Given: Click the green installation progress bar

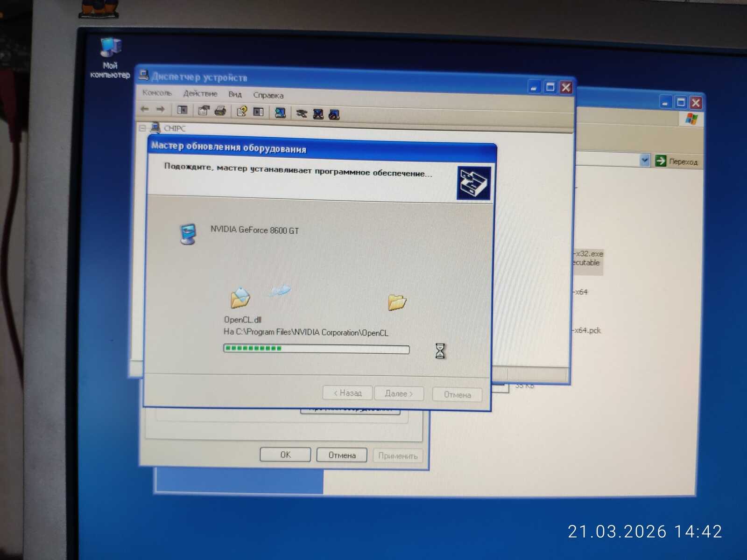Looking at the screenshot, I should point(316,349).
